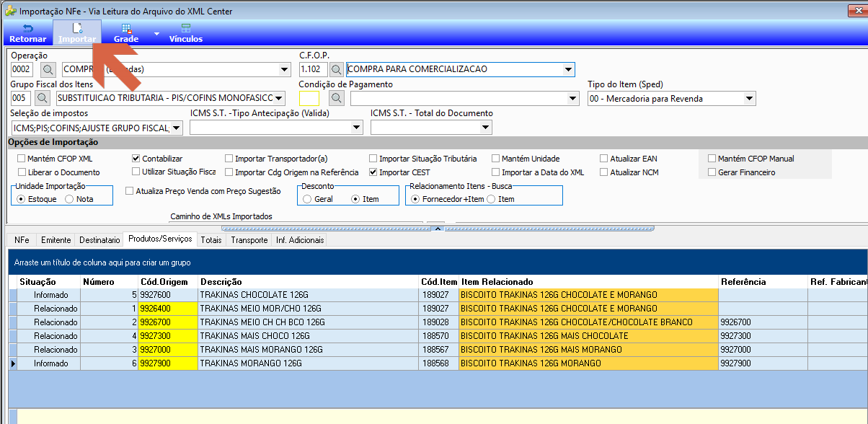Image resolution: width=868 pixels, height=424 pixels.
Task: Search Grupo Fiscal dos Itens magnifier icon
Action: coord(43,98)
